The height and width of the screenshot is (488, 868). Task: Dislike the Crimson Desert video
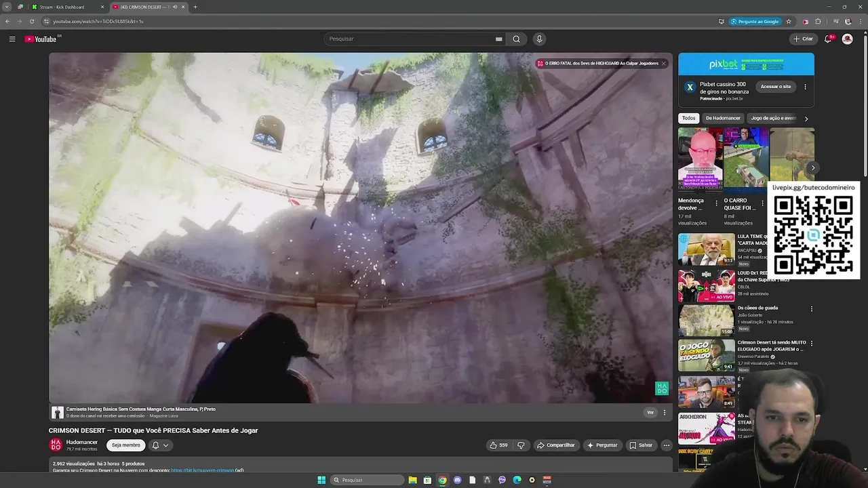(521, 445)
